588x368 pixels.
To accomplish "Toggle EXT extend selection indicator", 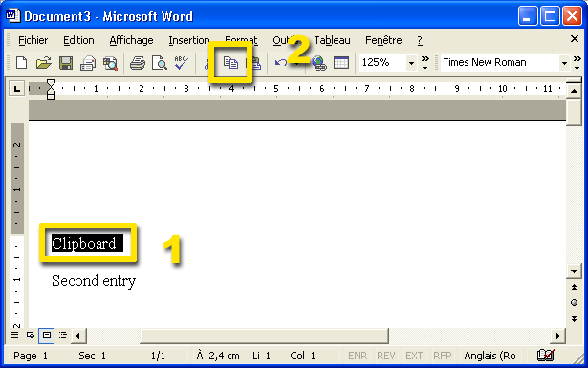I will 414,356.
